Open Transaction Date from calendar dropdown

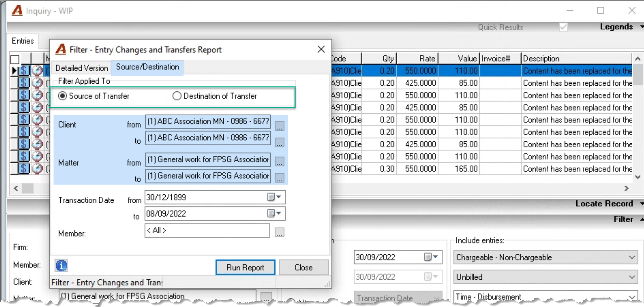(x=274, y=197)
